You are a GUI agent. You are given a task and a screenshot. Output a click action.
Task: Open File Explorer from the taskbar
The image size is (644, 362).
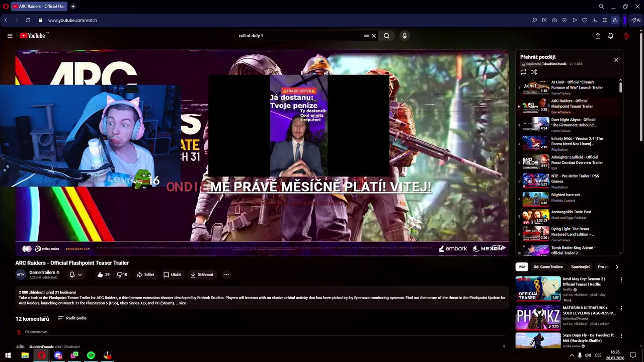pyautogui.click(x=25, y=355)
